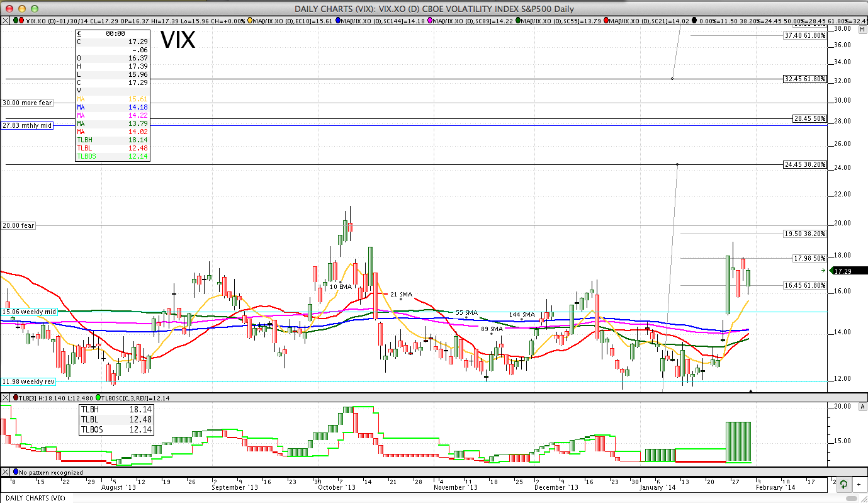868x503 pixels.
Task: Click the '28.45 50%' Fibonacci label
Action: pyautogui.click(x=809, y=118)
